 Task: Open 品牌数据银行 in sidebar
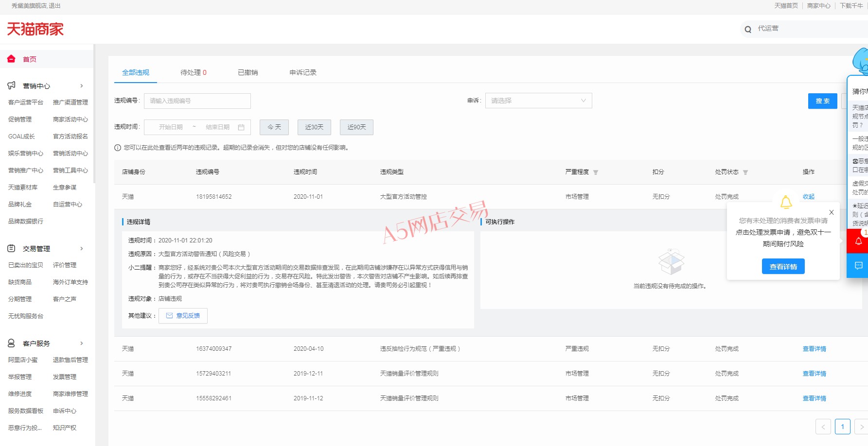pos(26,222)
